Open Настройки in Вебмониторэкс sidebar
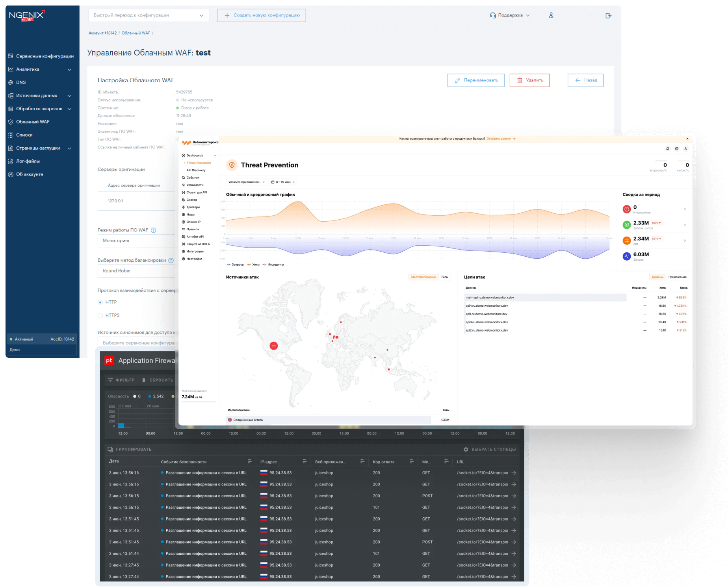728x587 pixels. pyautogui.click(x=192, y=259)
